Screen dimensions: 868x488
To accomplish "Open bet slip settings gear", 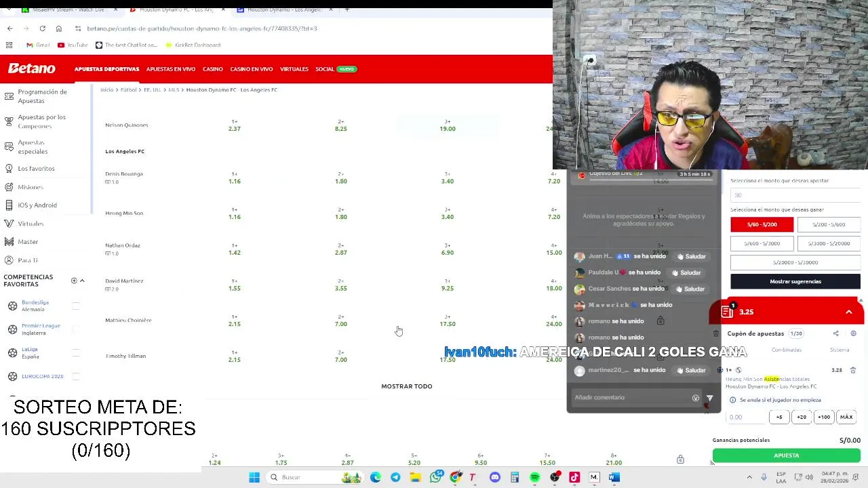I will (x=853, y=333).
